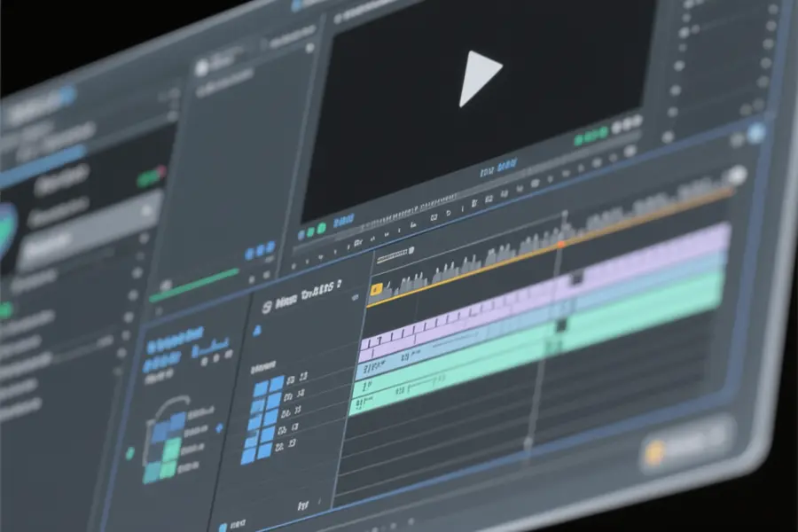Click the round S icon beside the track header title

(x=267, y=307)
